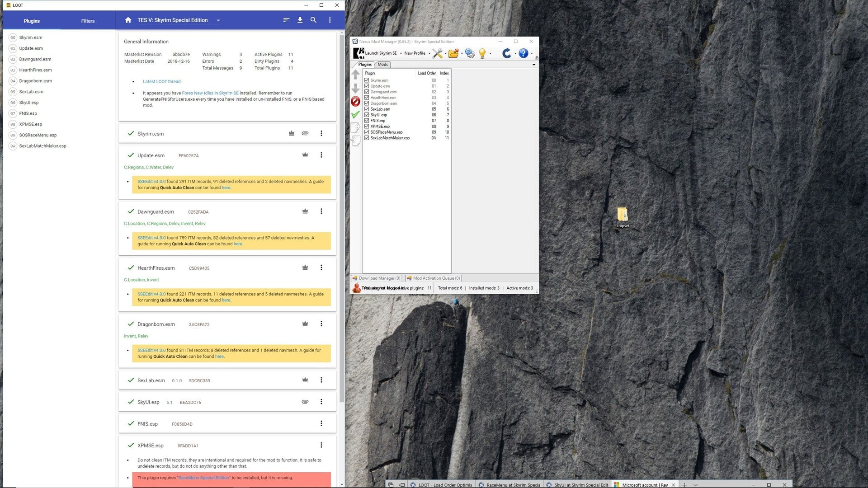868x488 pixels.
Task: Expand NMM tab strip dropdown arrow
Action: pos(534,65)
